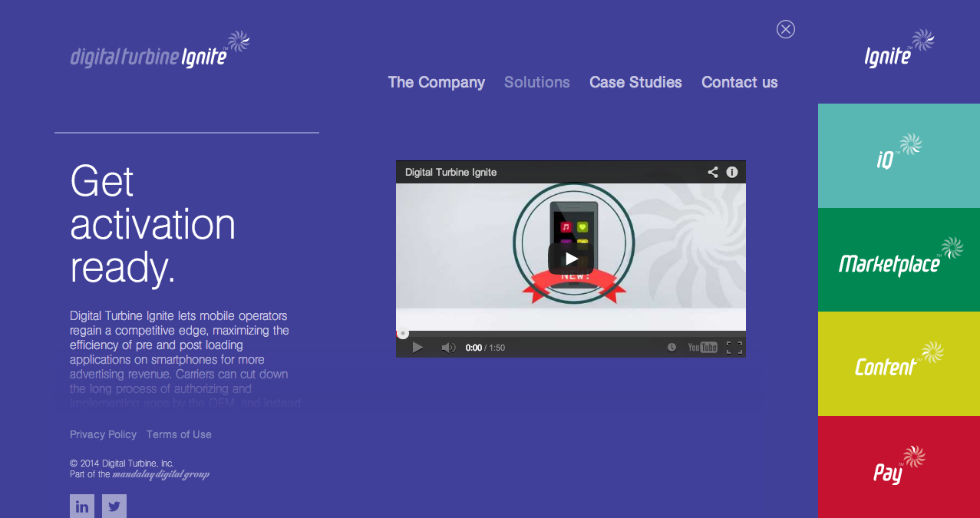Collapse the Solutions overlay with the X
The height and width of the screenshot is (518, 980).
pyautogui.click(x=785, y=29)
